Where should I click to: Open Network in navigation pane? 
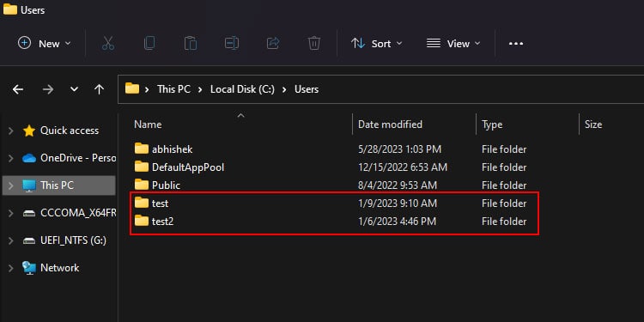[59, 268]
